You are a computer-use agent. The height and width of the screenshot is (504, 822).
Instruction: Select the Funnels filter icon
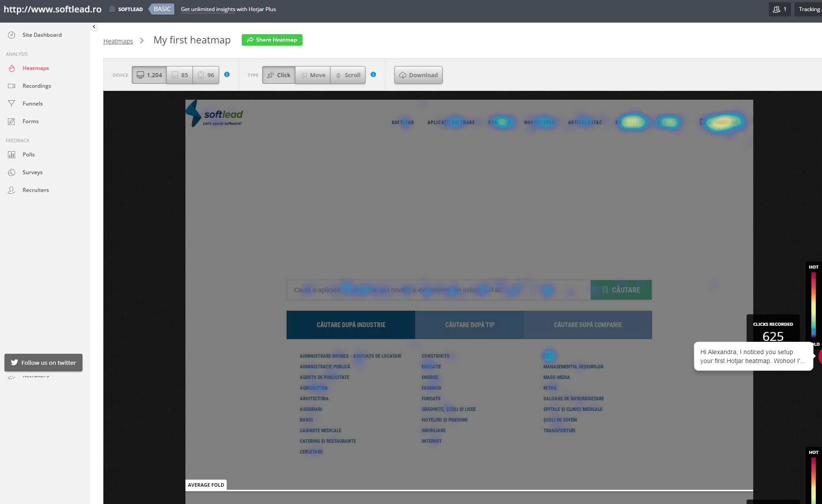pyautogui.click(x=12, y=104)
